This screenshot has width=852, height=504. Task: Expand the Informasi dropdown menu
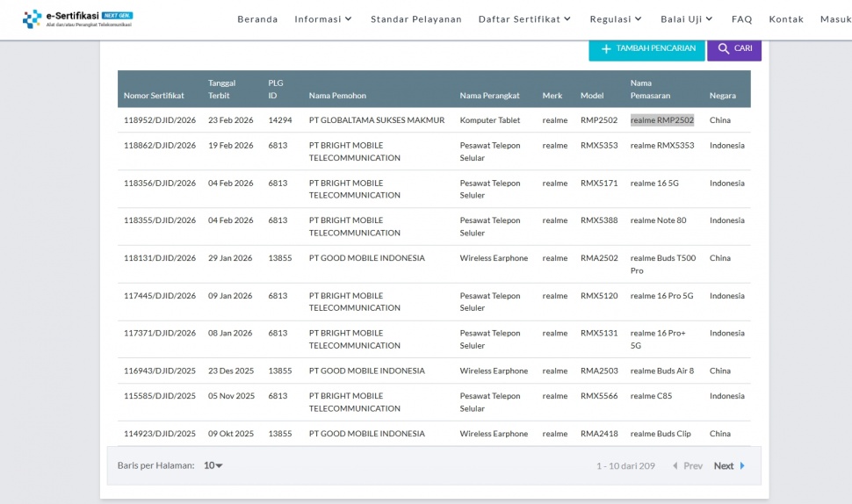point(323,19)
